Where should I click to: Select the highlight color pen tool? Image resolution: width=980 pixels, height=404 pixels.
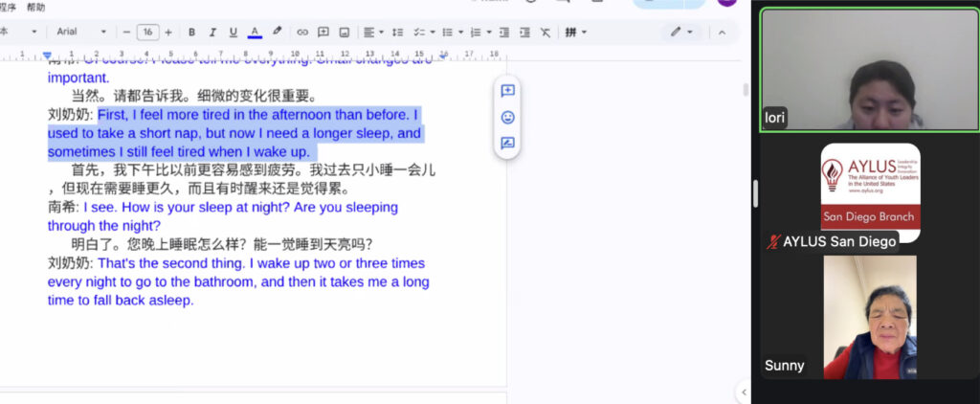278,32
